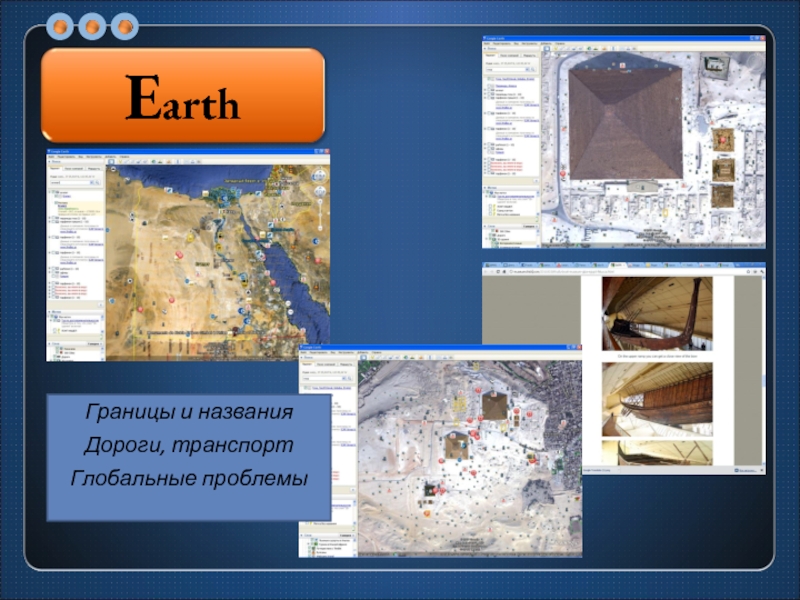Click the move joystick control on the Egypt map
800x600 pixels.
click(x=320, y=192)
